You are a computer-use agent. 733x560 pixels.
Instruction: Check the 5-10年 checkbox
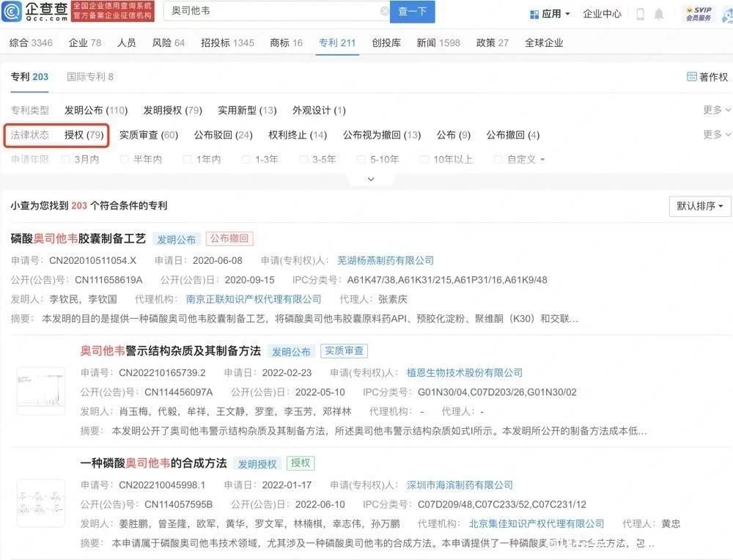(361, 159)
